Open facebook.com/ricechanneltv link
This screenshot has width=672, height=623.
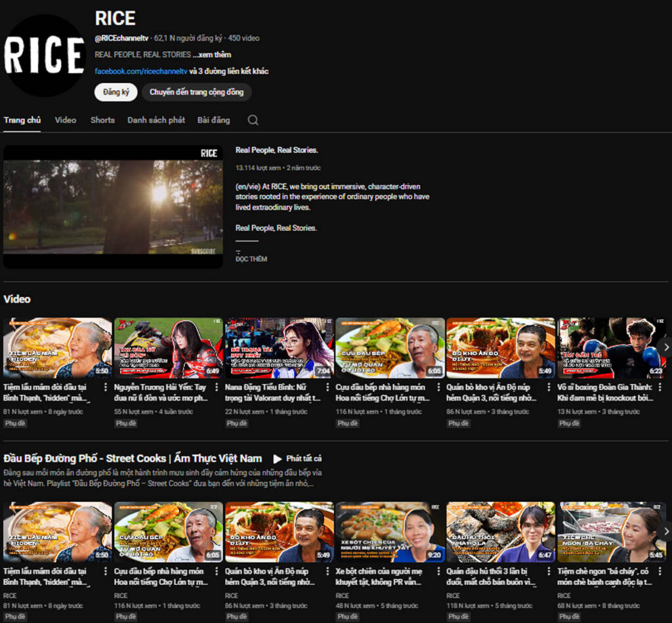coord(141,71)
